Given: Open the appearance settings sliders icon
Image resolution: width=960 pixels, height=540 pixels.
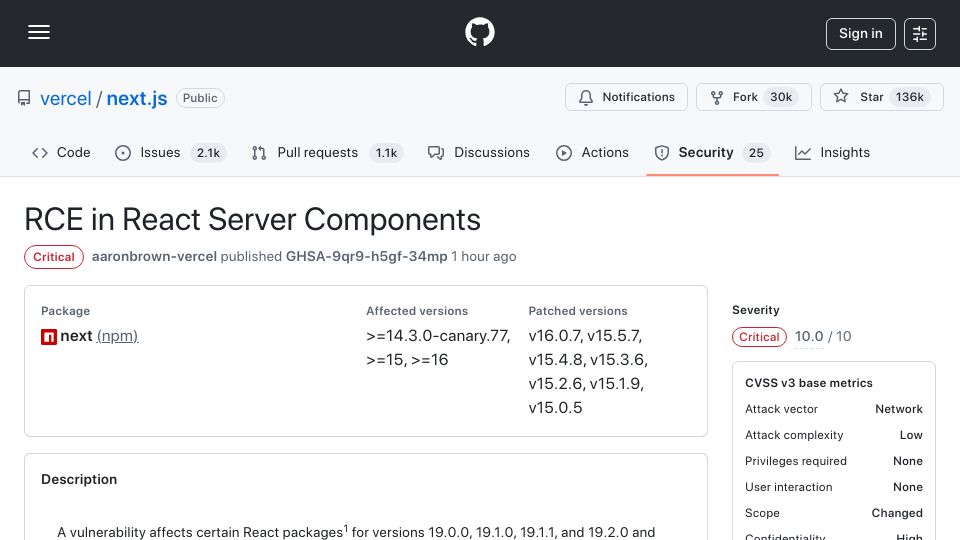Looking at the screenshot, I should 920,34.
